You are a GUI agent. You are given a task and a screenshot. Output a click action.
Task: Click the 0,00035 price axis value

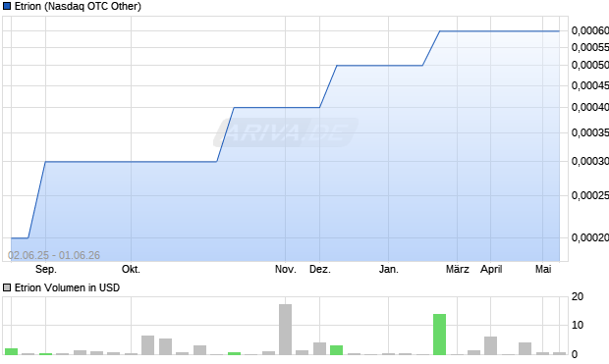[x=590, y=132]
